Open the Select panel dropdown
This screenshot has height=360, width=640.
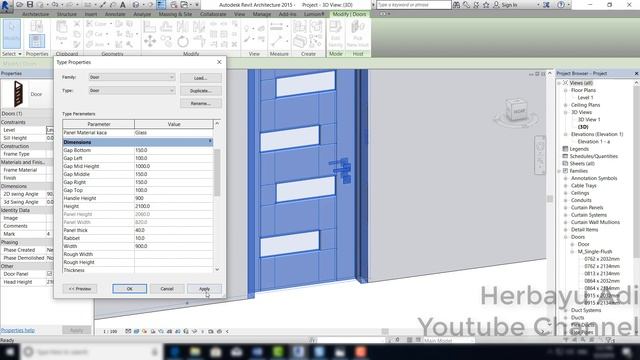[11, 54]
